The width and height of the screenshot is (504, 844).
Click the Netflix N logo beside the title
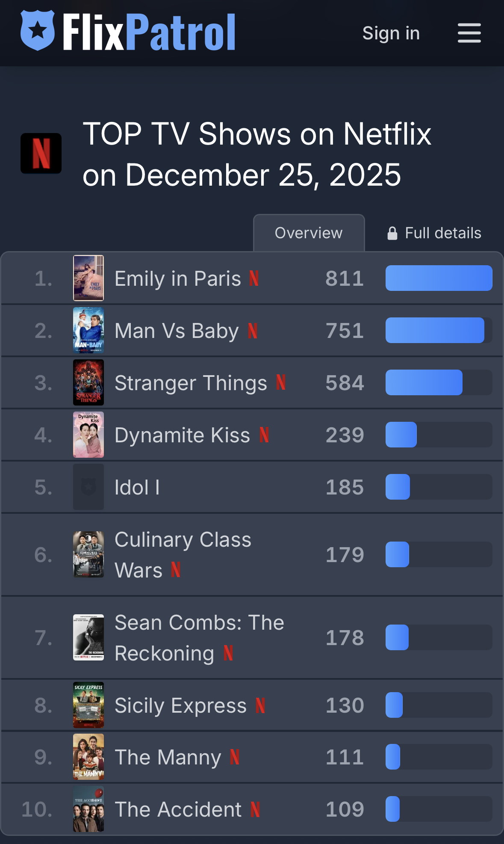41,153
